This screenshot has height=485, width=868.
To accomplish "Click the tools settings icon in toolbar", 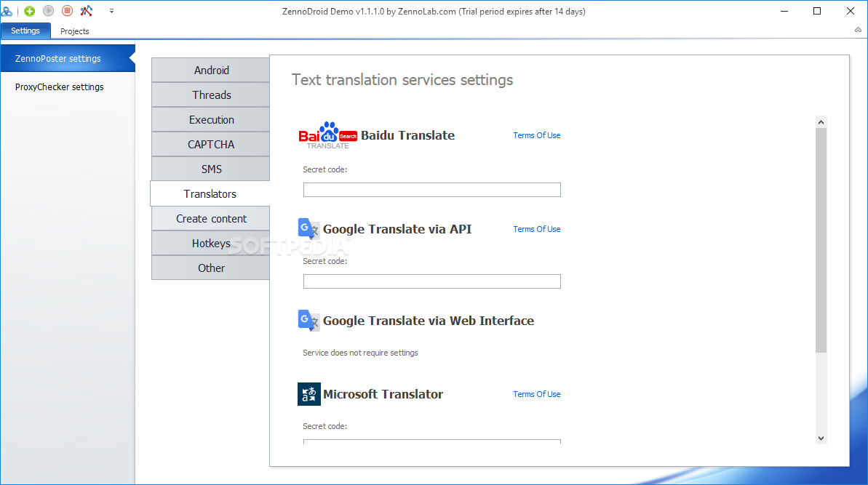I will (x=87, y=11).
